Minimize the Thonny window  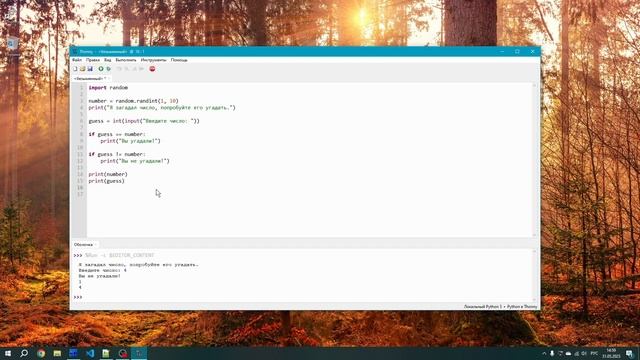click(502, 51)
